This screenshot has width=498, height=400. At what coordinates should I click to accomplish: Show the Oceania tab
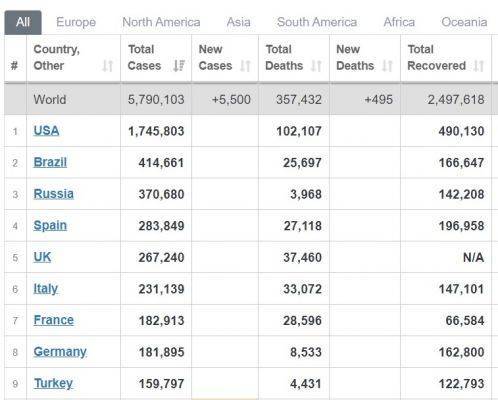(x=464, y=22)
